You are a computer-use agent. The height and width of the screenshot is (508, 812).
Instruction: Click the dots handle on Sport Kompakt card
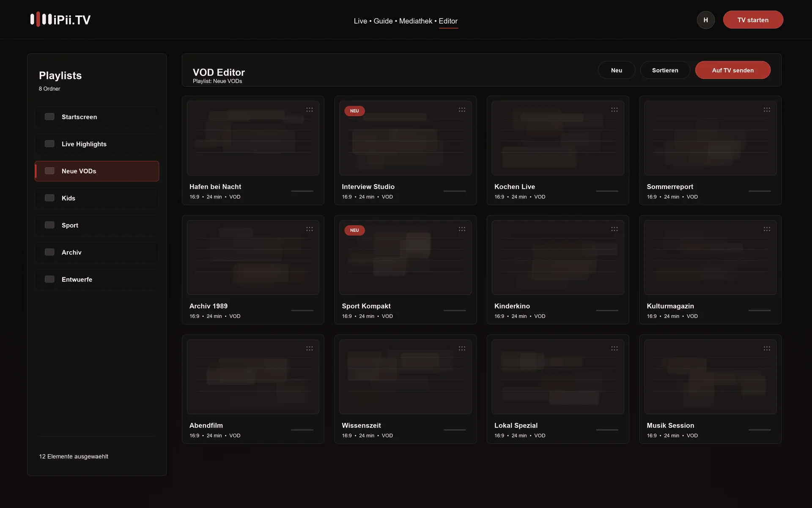pyautogui.click(x=462, y=229)
